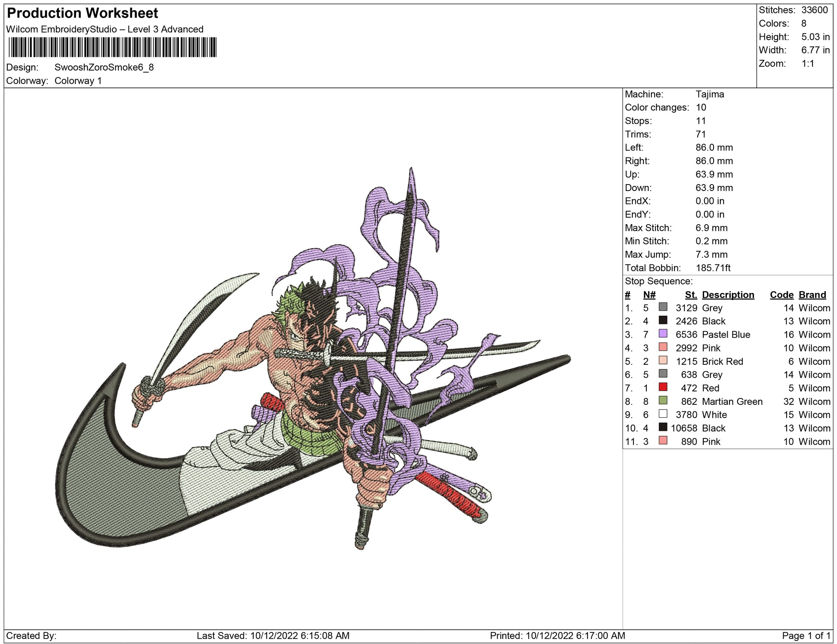
Task: Click the Black swatch in row 2
Action: point(663,320)
